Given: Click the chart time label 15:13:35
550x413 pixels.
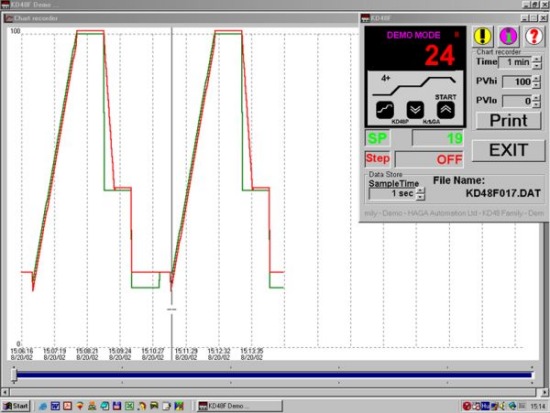Looking at the screenshot, I should click(x=251, y=351).
